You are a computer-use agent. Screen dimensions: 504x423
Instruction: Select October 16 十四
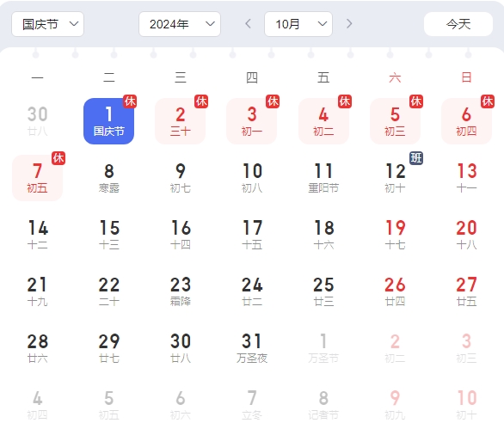click(x=181, y=235)
